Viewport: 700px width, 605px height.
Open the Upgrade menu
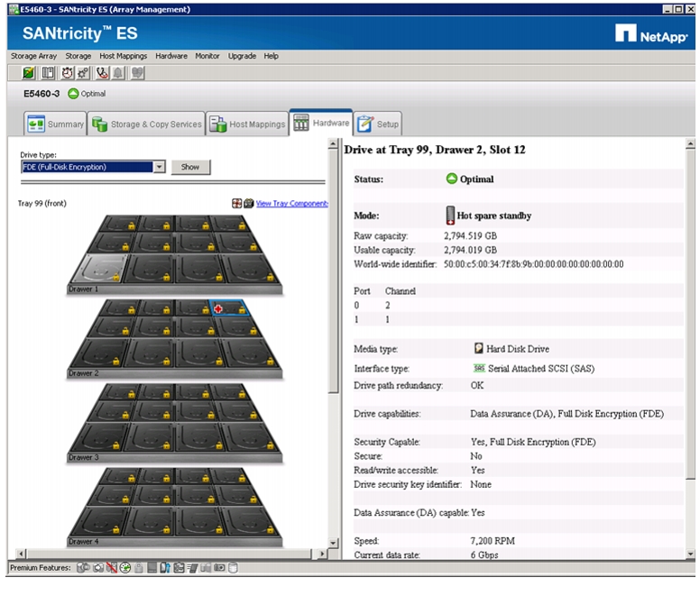(x=242, y=56)
